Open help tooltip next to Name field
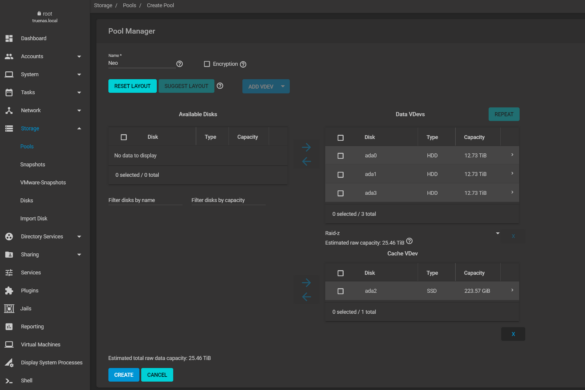The image size is (585, 390). pos(179,64)
